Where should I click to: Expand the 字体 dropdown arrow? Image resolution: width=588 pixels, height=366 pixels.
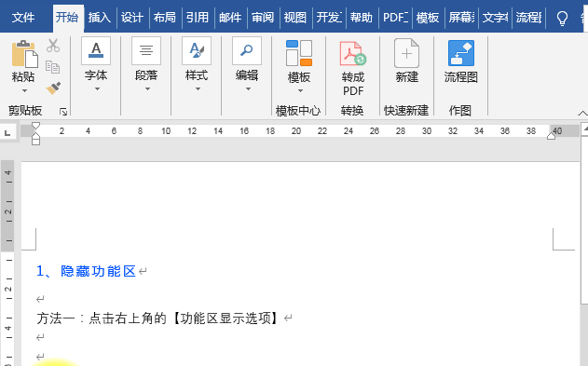tap(97, 89)
